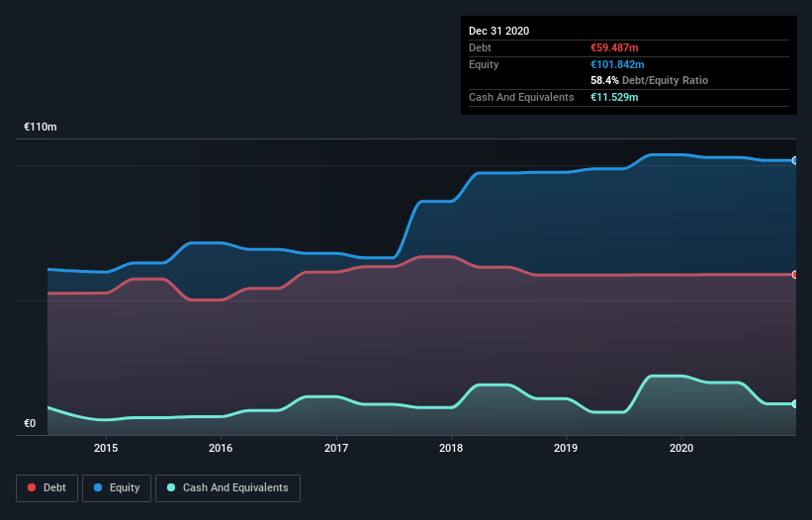Click the 58.4% Debt/Equity Ratio text

650,80
